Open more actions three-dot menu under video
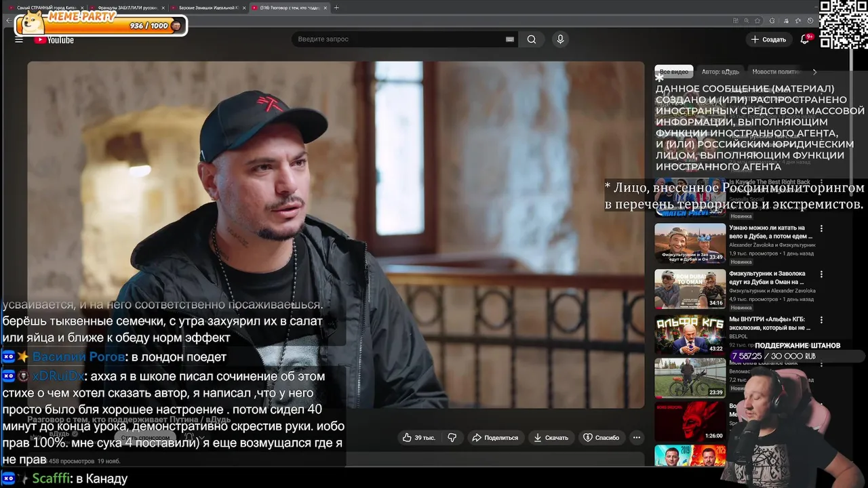The image size is (868, 488). 636,438
